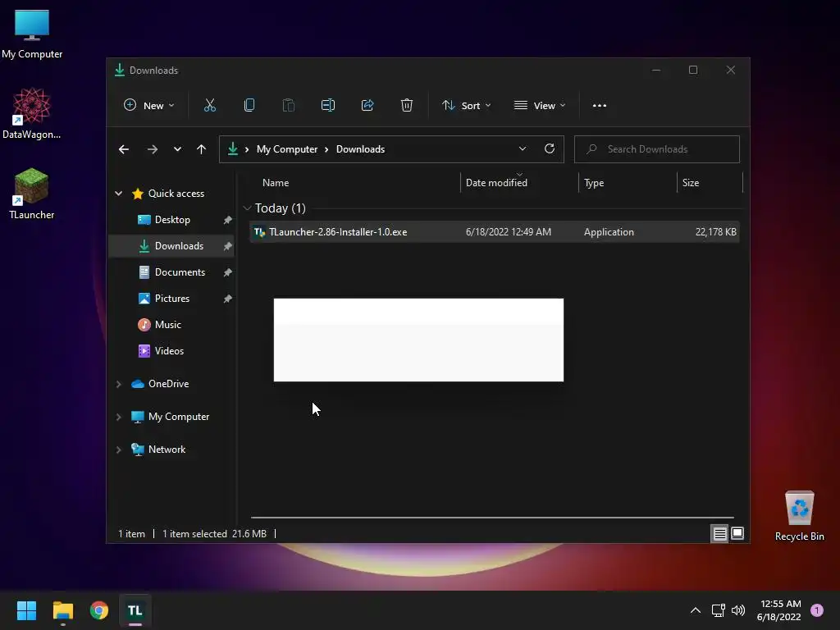Select TLauncher desktop shortcut

(32, 194)
